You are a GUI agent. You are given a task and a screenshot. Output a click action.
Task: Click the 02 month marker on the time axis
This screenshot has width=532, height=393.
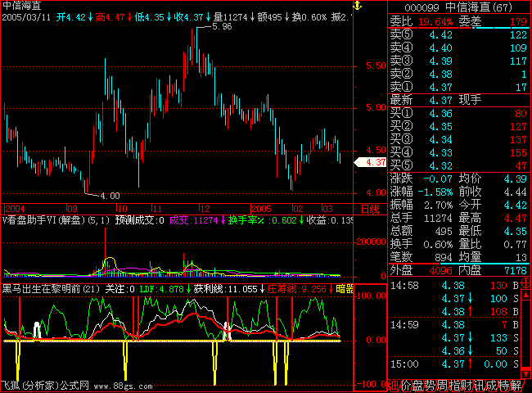coord(298,209)
